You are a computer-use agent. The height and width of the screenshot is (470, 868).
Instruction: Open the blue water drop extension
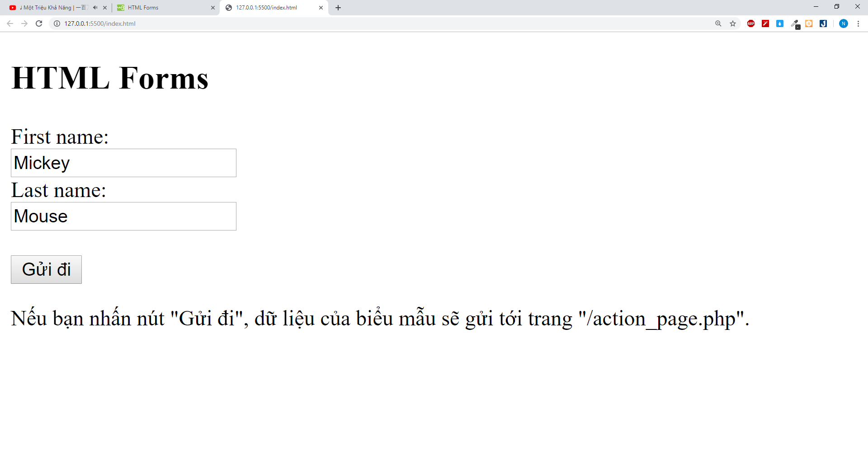(x=780, y=23)
